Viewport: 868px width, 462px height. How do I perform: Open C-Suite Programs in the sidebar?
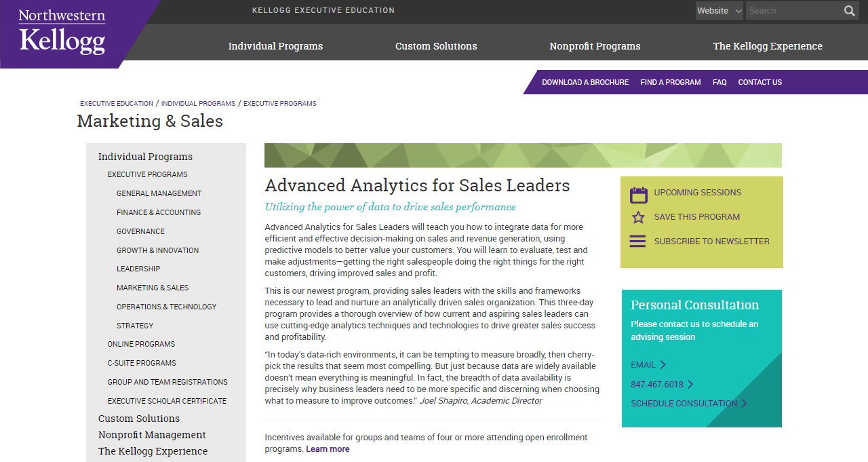click(x=142, y=363)
